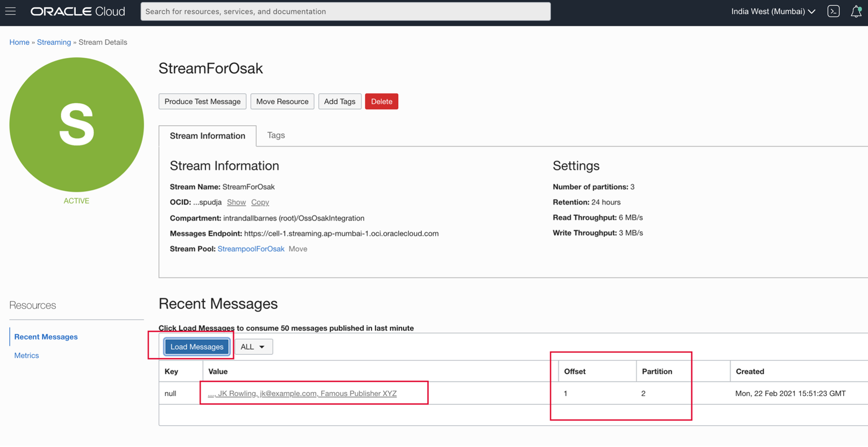Click the messages endpoint URL text
Image resolution: width=868 pixels, height=447 pixels.
pos(341,233)
